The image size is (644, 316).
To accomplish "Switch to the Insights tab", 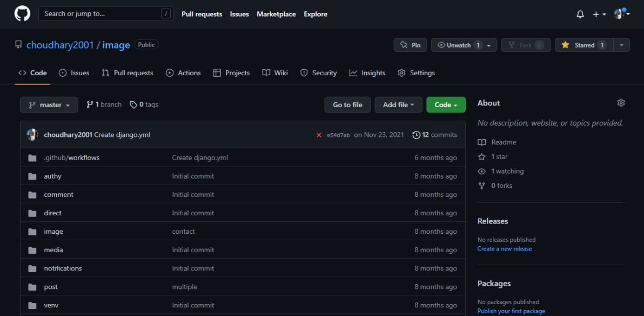I will [x=367, y=73].
